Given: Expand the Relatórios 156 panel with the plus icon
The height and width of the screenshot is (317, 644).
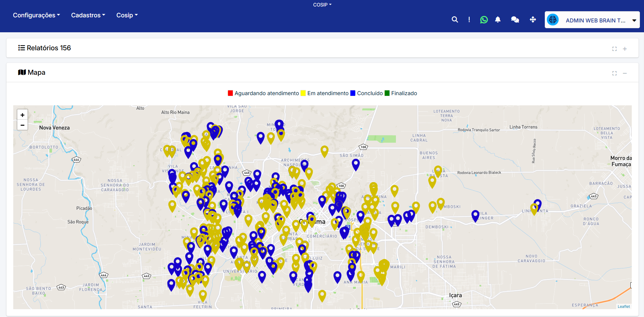Looking at the screenshot, I should coord(625,49).
